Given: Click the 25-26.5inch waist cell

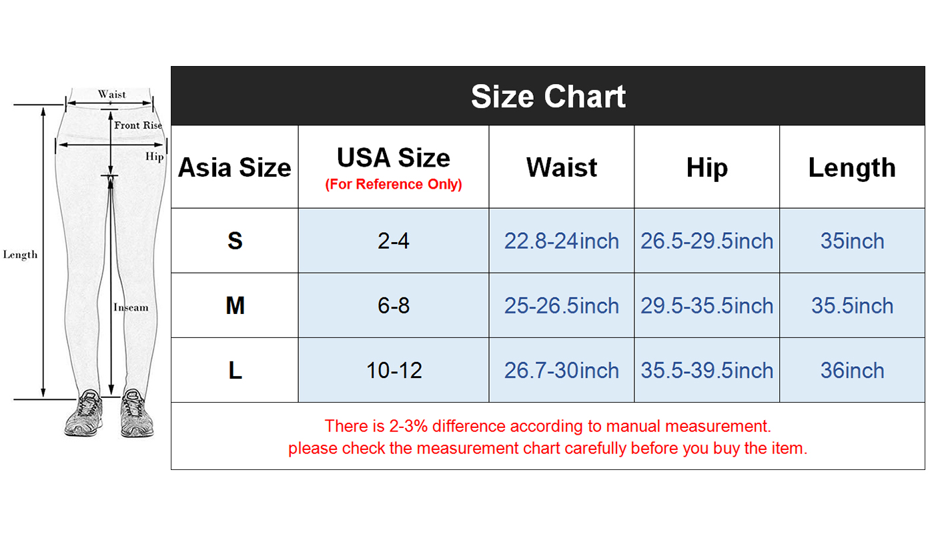Looking at the screenshot, I should coord(561,306).
